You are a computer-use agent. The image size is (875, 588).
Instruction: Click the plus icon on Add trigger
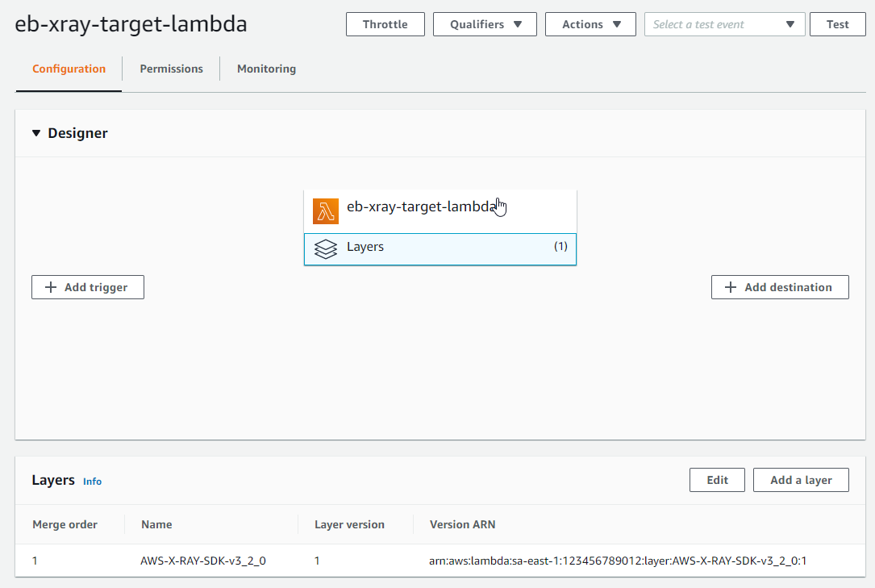tap(51, 287)
